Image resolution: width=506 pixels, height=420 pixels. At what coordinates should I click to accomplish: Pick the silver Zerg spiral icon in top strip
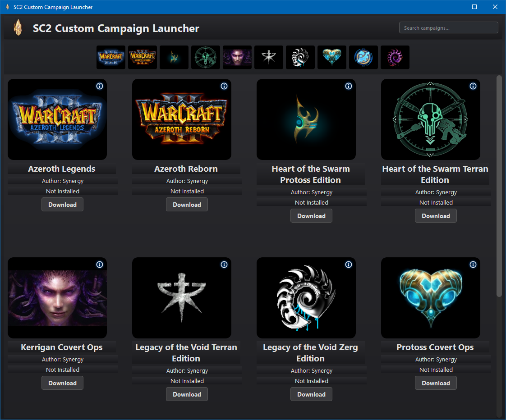click(300, 57)
